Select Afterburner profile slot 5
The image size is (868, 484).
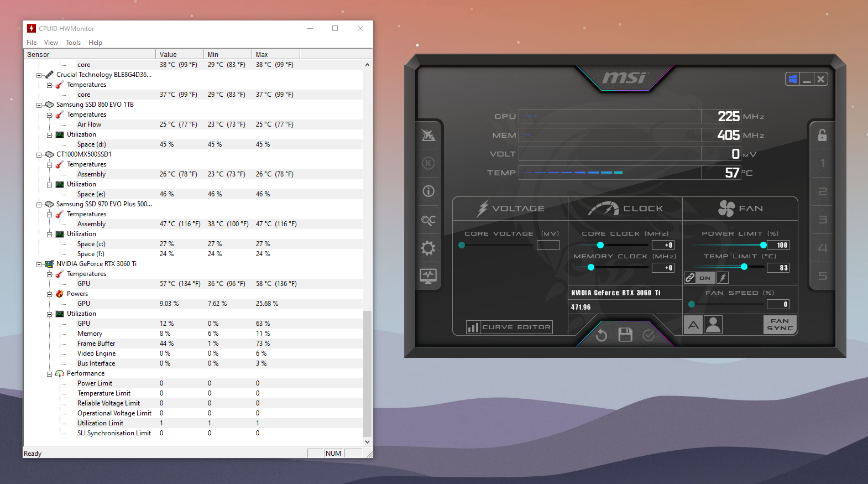(822, 276)
